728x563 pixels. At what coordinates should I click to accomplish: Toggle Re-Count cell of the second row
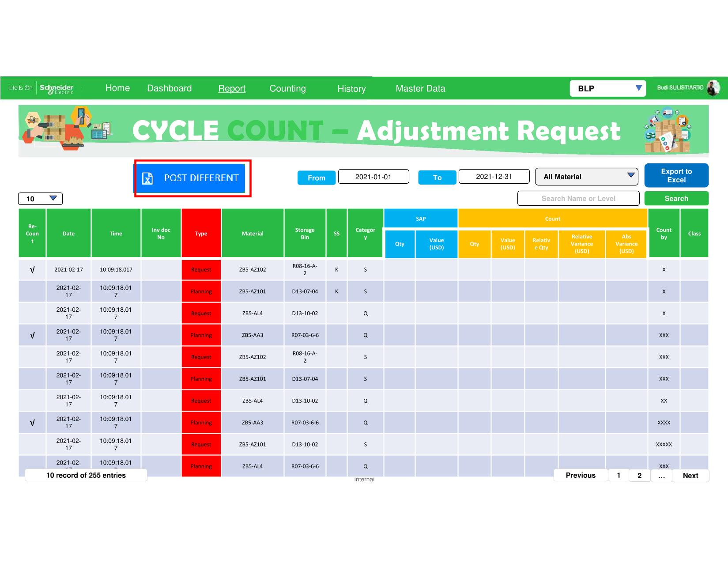32,291
